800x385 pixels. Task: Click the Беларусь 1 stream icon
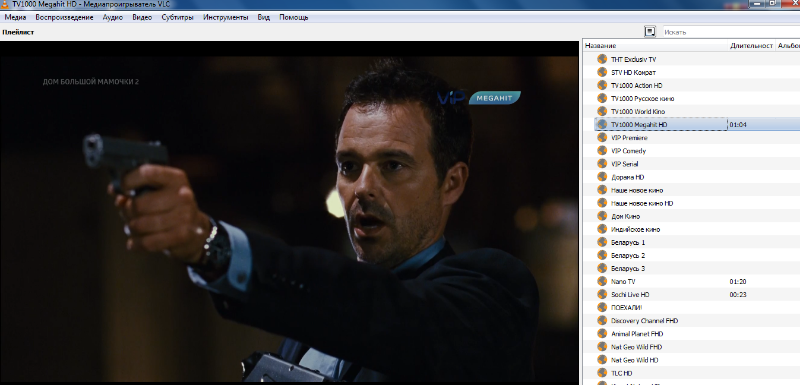602,242
